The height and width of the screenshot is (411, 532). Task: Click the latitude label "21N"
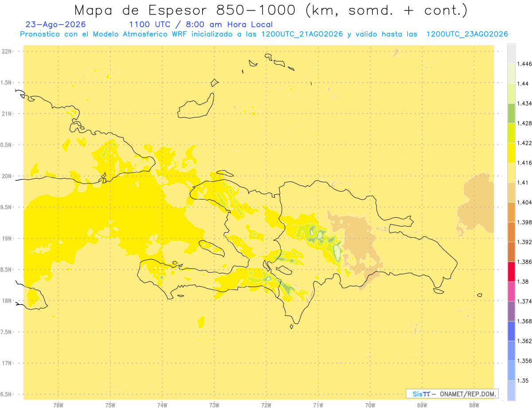point(7,114)
